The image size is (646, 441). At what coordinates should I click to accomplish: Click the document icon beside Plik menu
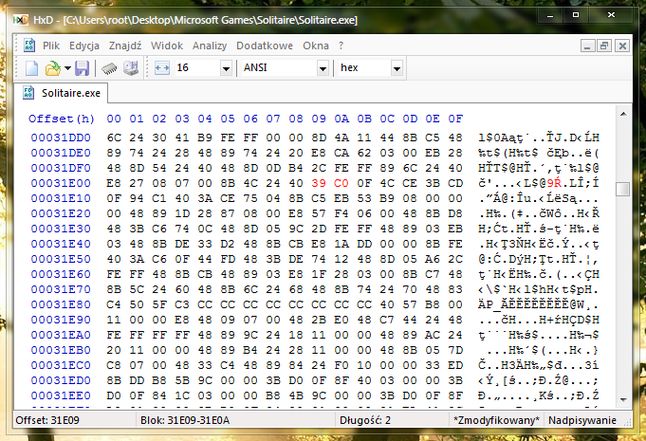tap(29, 45)
